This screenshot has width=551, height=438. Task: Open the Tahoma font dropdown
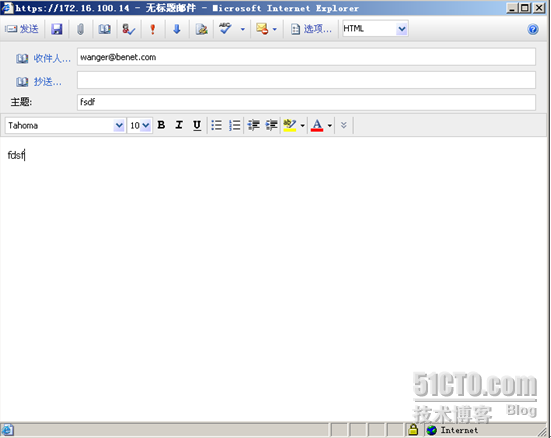(119, 125)
